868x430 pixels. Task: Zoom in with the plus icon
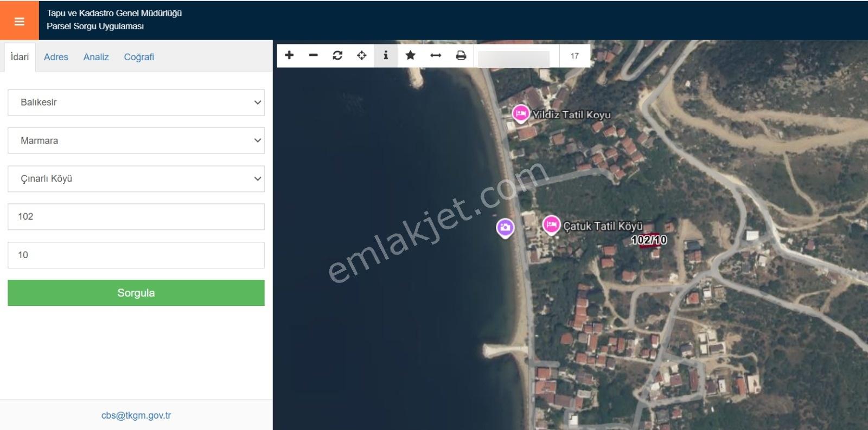(x=289, y=55)
